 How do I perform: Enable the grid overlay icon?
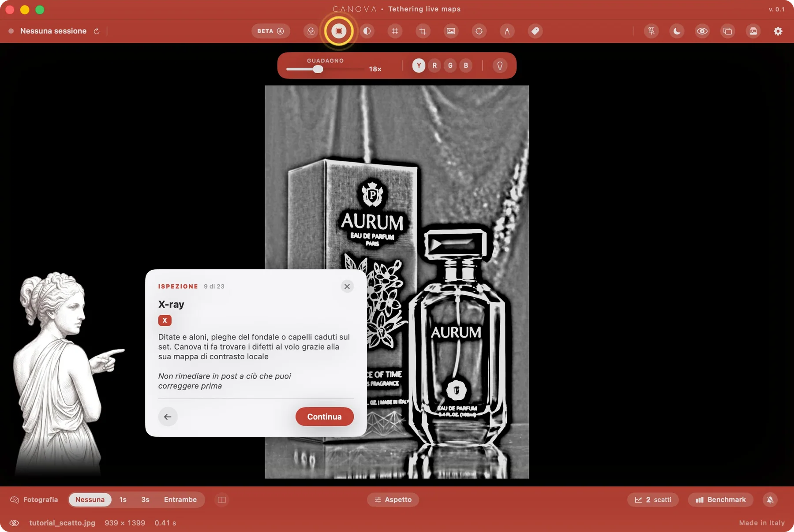(x=395, y=31)
